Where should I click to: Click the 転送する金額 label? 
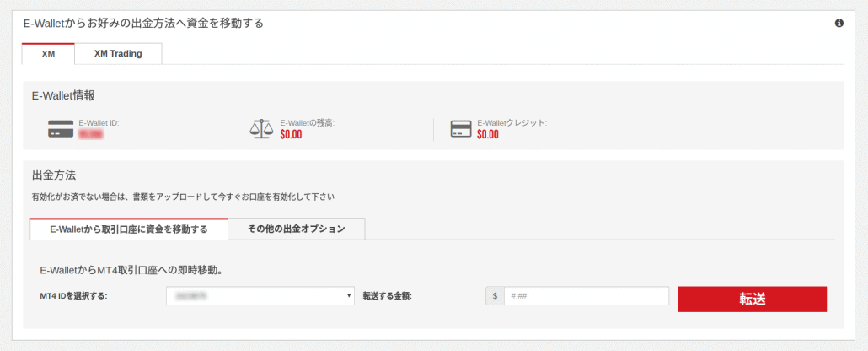pyautogui.click(x=388, y=296)
